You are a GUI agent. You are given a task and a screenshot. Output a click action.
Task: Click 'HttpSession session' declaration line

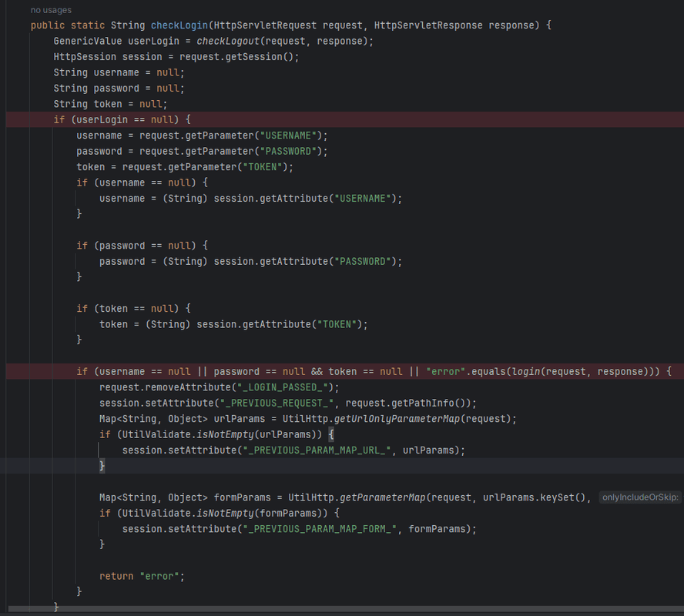176,57
